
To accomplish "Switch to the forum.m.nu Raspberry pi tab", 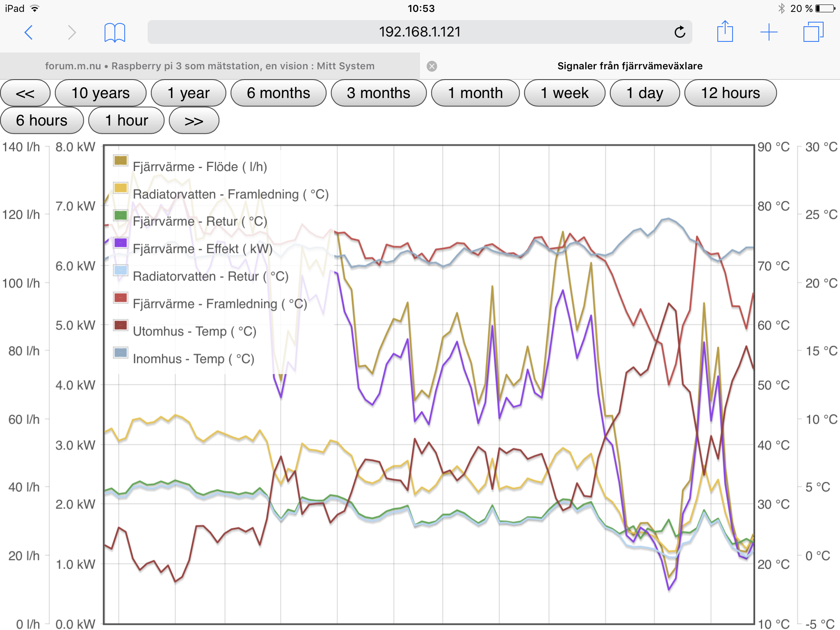I will 210,66.
